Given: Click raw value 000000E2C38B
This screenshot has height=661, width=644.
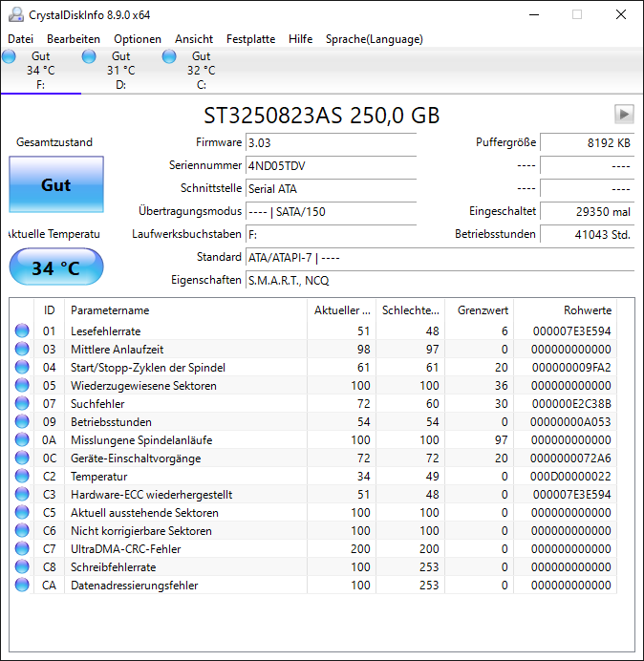Looking at the screenshot, I should click(571, 404).
